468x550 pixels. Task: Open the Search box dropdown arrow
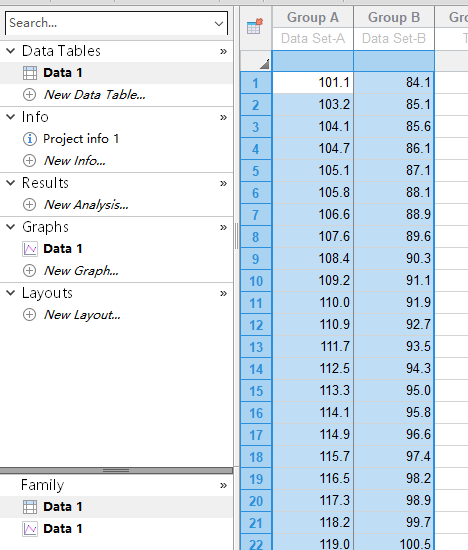coord(219,24)
